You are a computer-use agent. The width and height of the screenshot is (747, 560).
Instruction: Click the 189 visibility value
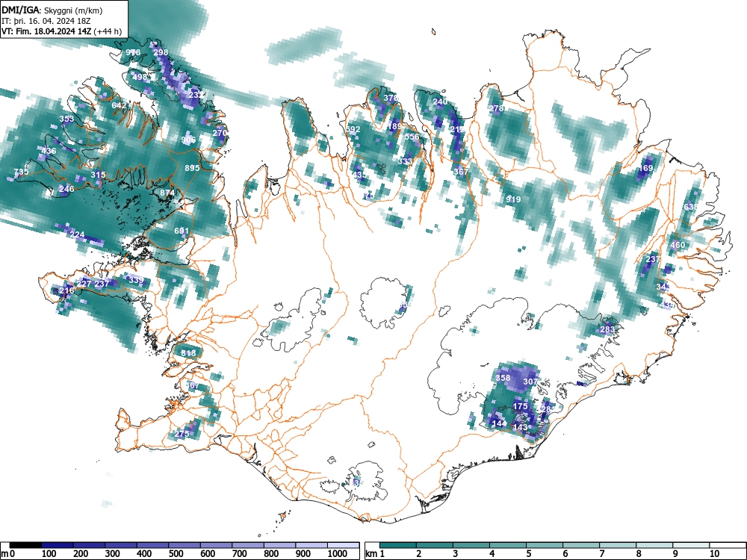tap(395, 126)
